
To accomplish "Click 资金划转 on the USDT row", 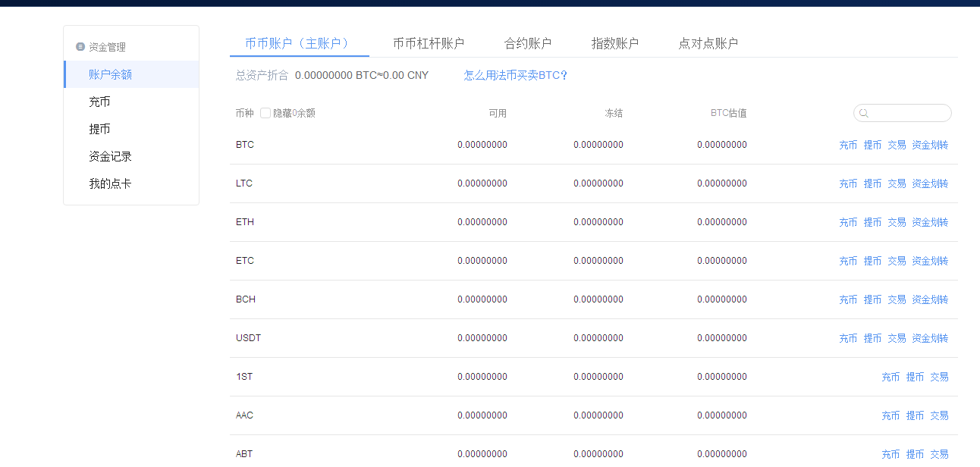I will click(930, 337).
